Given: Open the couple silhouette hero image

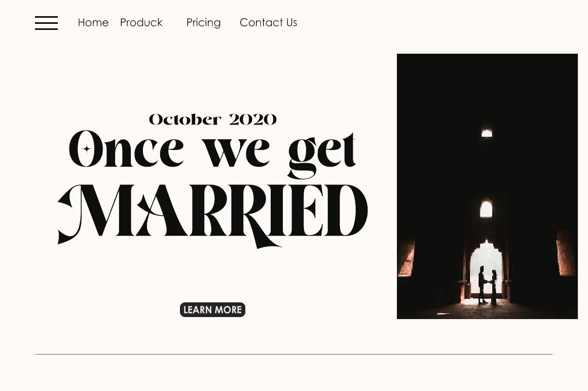Looking at the screenshot, I should 487,186.
